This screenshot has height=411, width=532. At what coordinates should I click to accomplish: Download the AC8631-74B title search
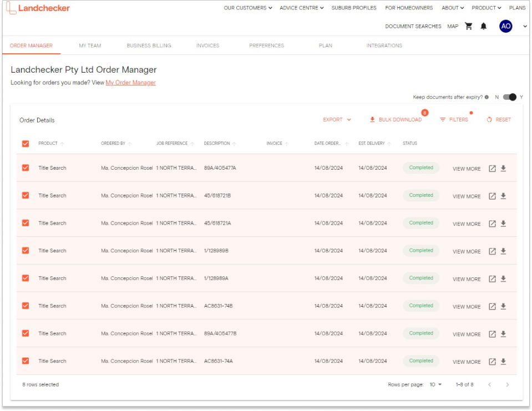click(504, 306)
